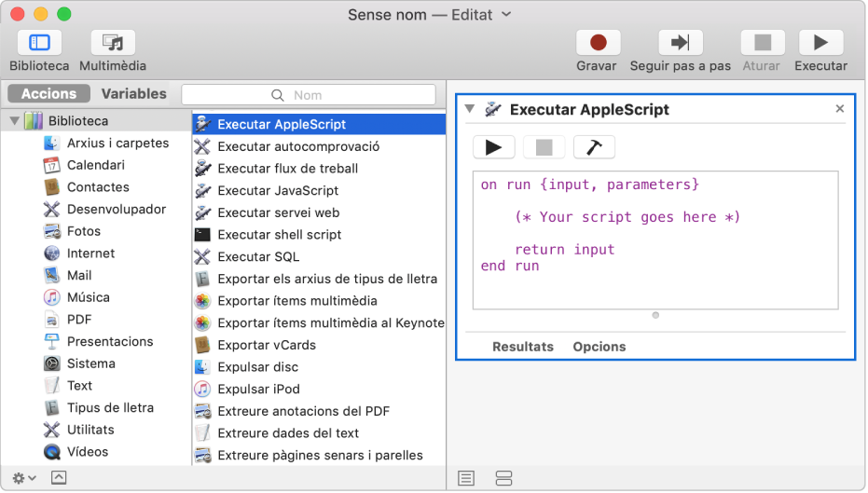The width and height of the screenshot is (868, 493).
Task: Show the log view at bottom
Action: coord(466,478)
